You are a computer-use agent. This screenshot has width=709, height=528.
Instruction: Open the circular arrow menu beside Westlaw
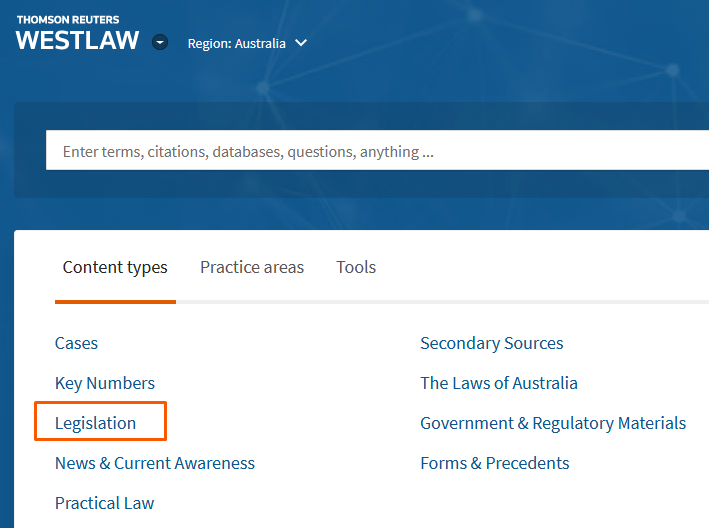[x=160, y=43]
